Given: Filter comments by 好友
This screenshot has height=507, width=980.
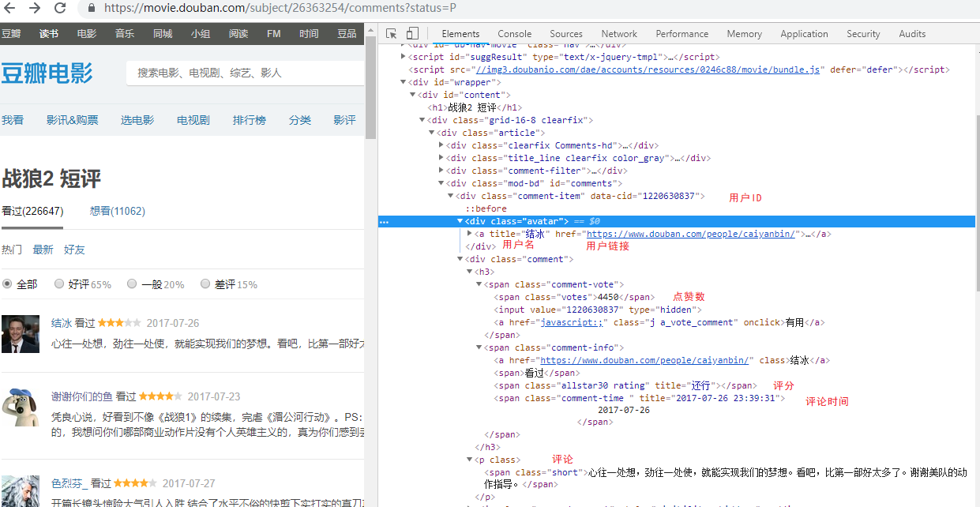Looking at the screenshot, I should click(x=74, y=250).
